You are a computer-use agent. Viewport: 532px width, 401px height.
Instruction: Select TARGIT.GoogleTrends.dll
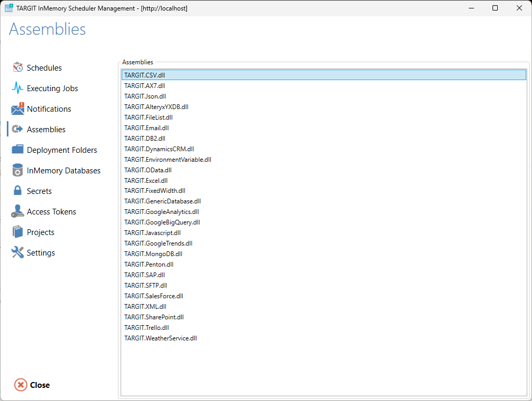click(324, 243)
